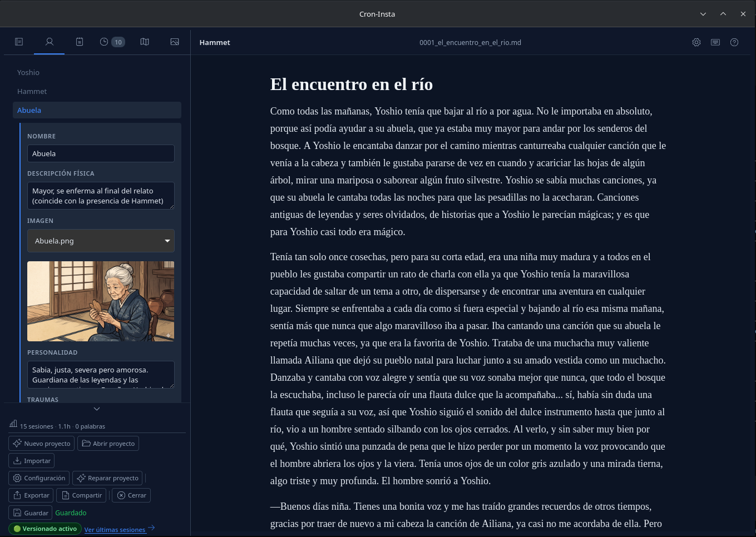Open the chapters notebook tab

pos(19,42)
